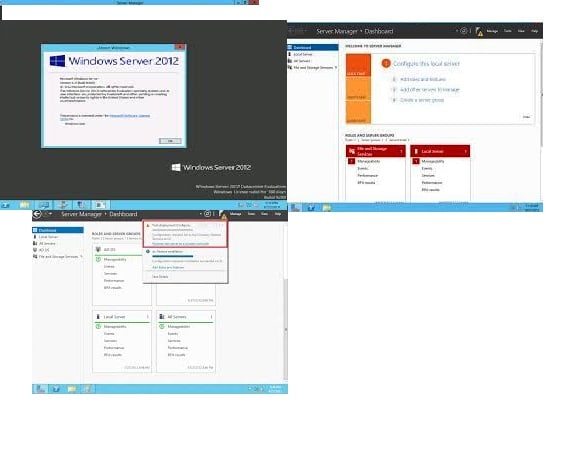This screenshot has width=566, height=474.
Task: Open Server Manager icon in the right window's taskbar
Action: (296, 208)
